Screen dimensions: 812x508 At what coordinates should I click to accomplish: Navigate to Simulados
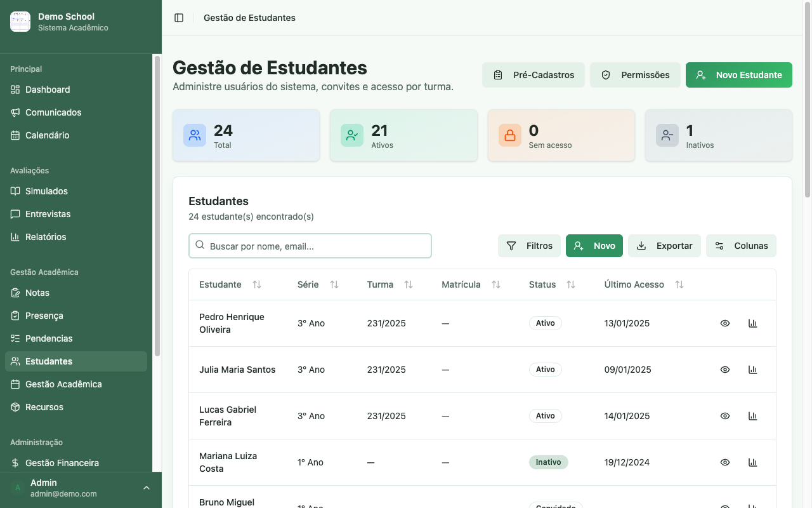pyautogui.click(x=76, y=191)
